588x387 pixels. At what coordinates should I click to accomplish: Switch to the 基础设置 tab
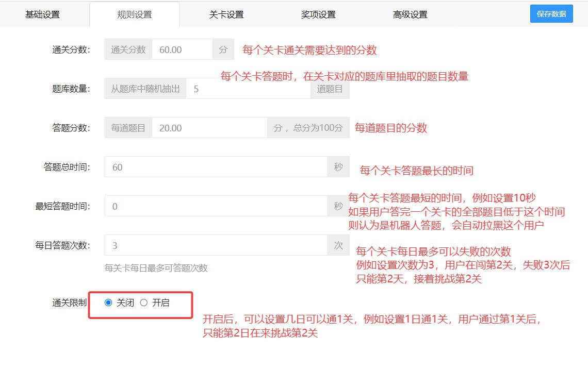(43, 14)
